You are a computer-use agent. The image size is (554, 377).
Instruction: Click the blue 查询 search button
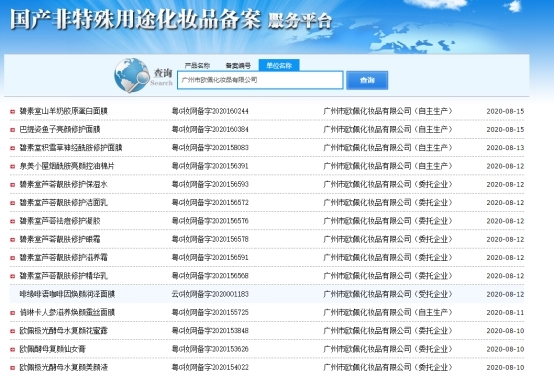click(x=367, y=80)
